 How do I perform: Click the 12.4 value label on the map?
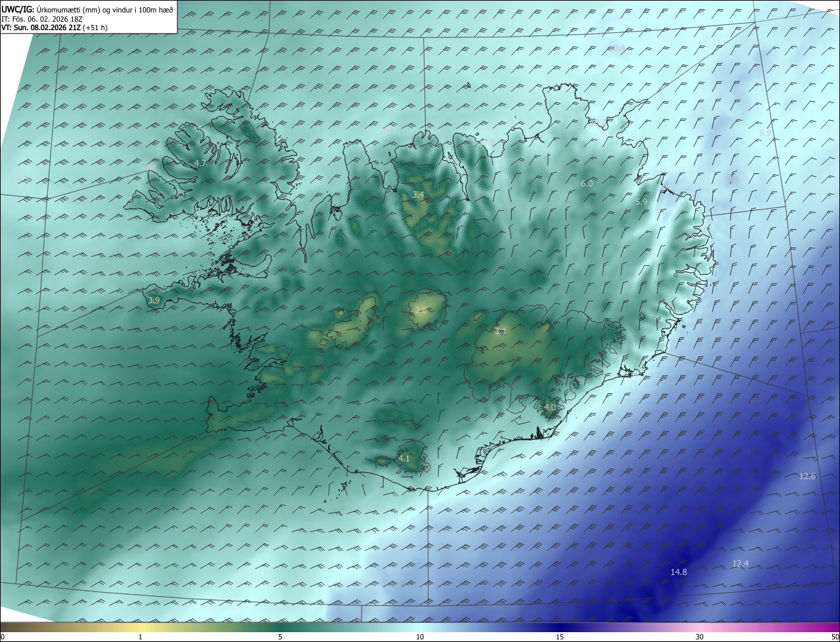[740, 563]
